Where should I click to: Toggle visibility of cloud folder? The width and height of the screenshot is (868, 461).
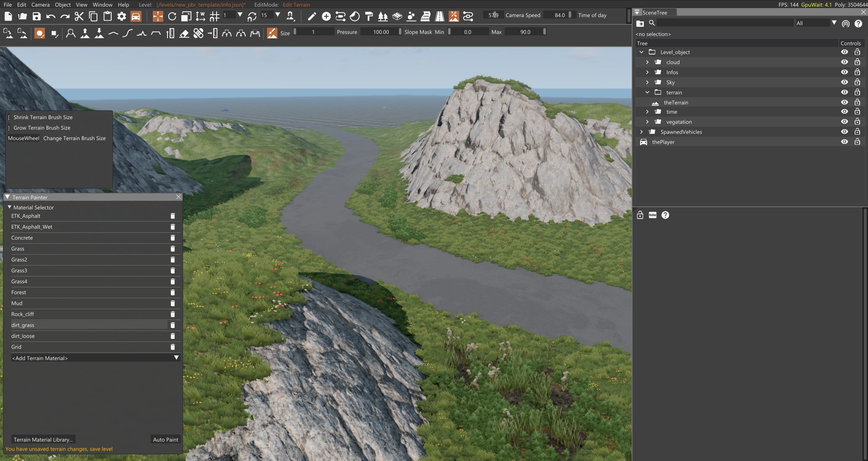point(844,62)
